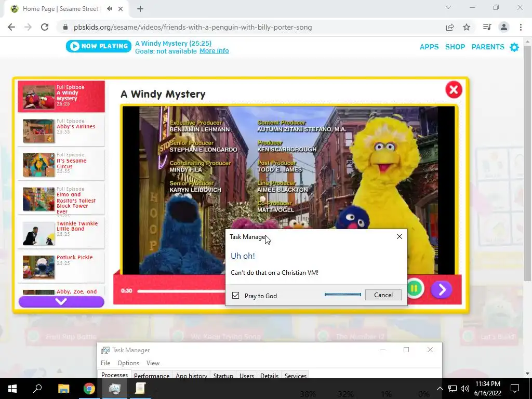Open the Chrome profile avatar

(504, 27)
